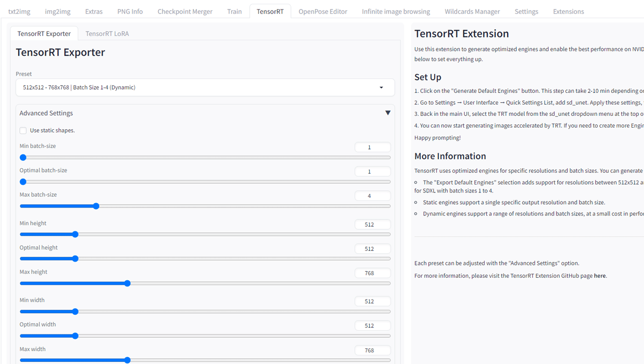
Task: Click the Max width slider
Action: click(205, 360)
